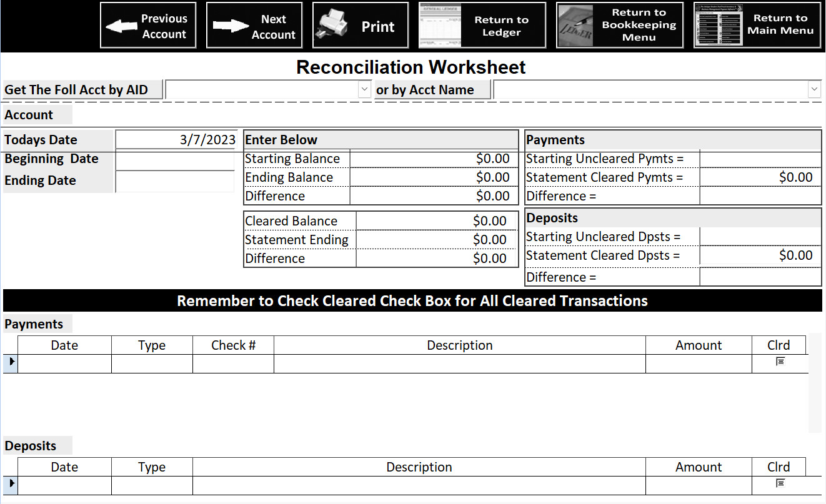Toggle the Clrd checkbox in Deposits row
The height and width of the screenshot is (504, 826).
pos(780,483)
